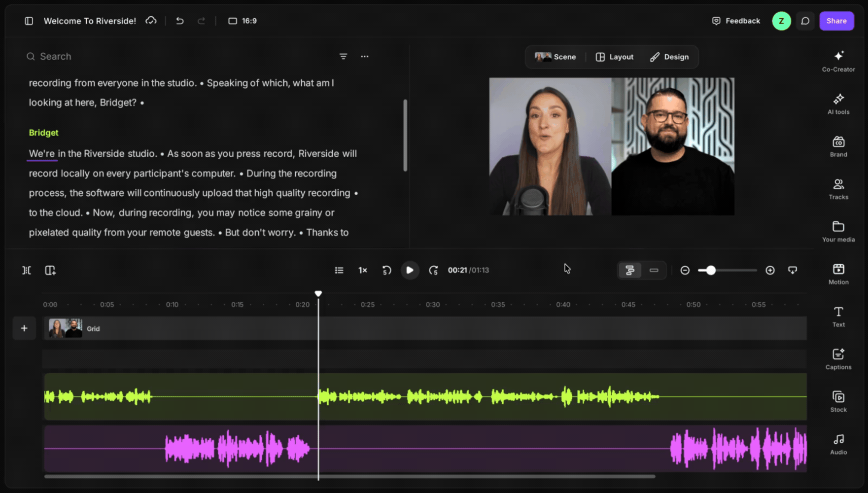Open the Co-Creator panel
The width and height of the screenshot is (868, 493).
838,61
